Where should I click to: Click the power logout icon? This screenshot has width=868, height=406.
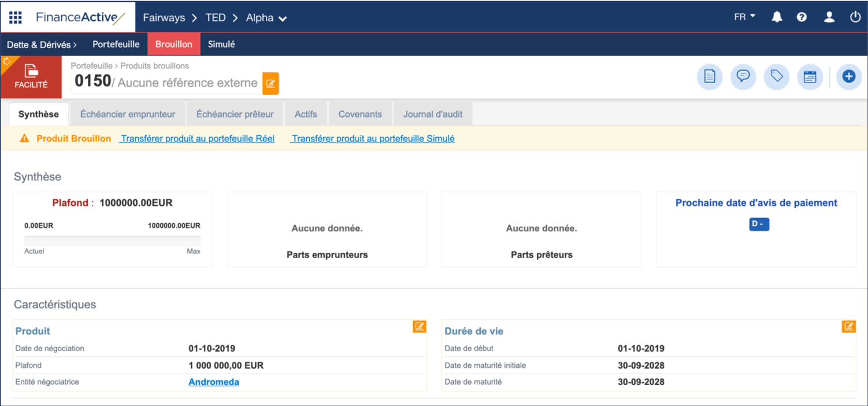click(855, 17)
